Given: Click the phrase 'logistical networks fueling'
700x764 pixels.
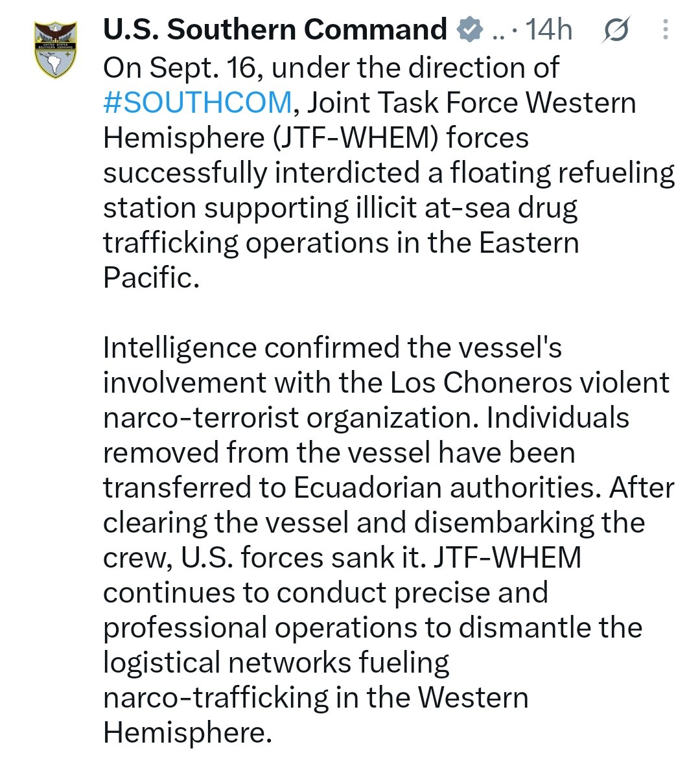Looking at the screenshot, I should [x=276, y=663].
